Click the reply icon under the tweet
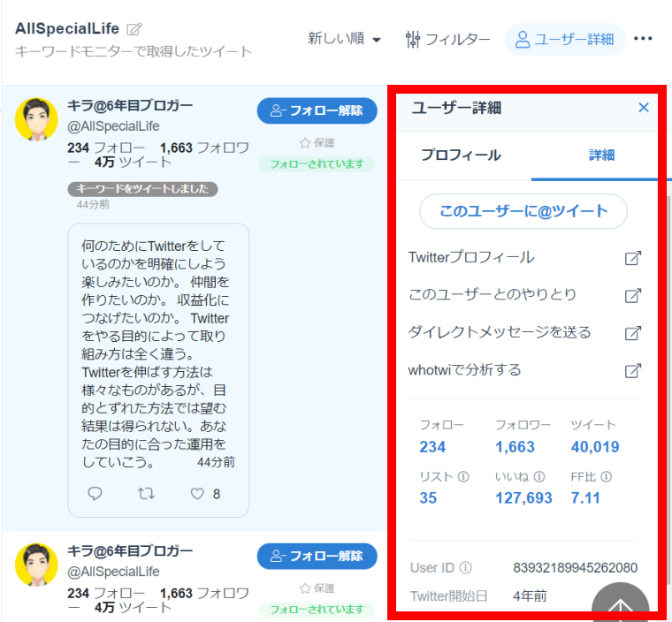 click(x=95, y=494)
